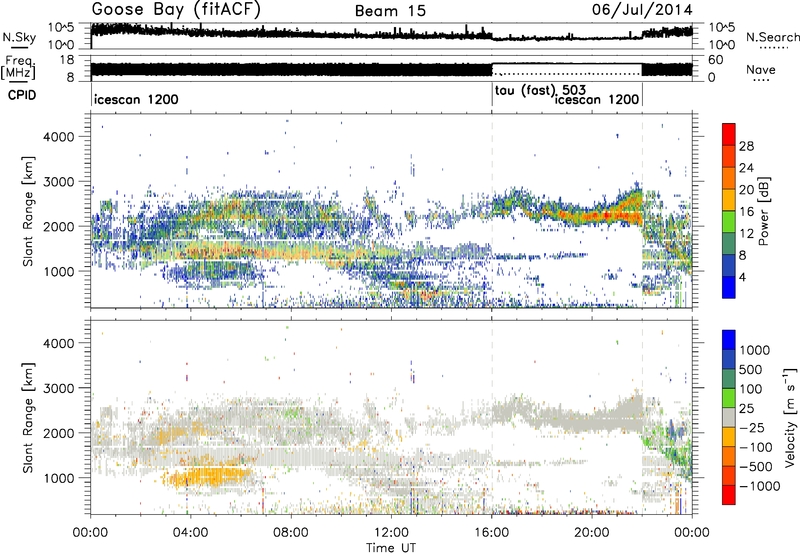The height and width of the screenshot is (554, 800).
Task: Click the "N.Search" legend label
Action: 772,37
